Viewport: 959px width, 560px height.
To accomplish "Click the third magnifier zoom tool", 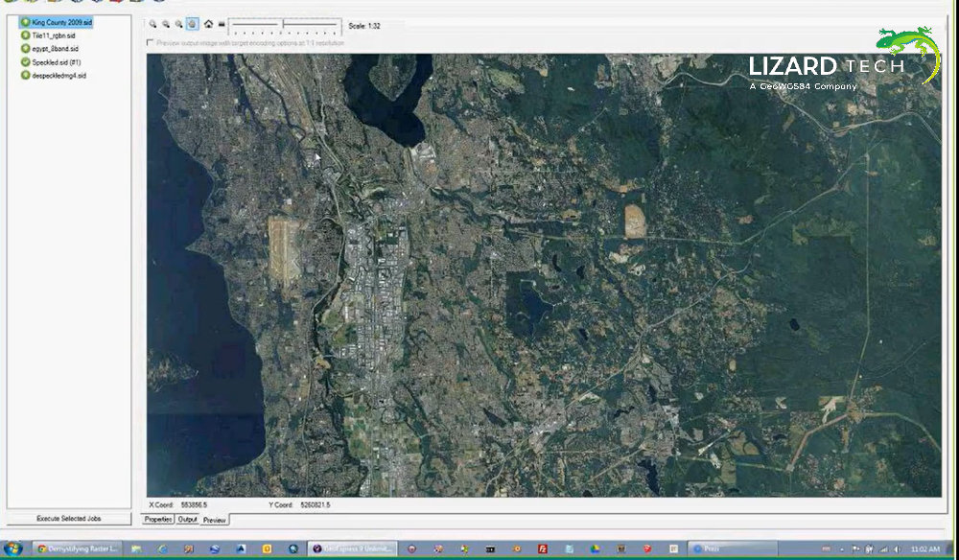I will 178,25.
